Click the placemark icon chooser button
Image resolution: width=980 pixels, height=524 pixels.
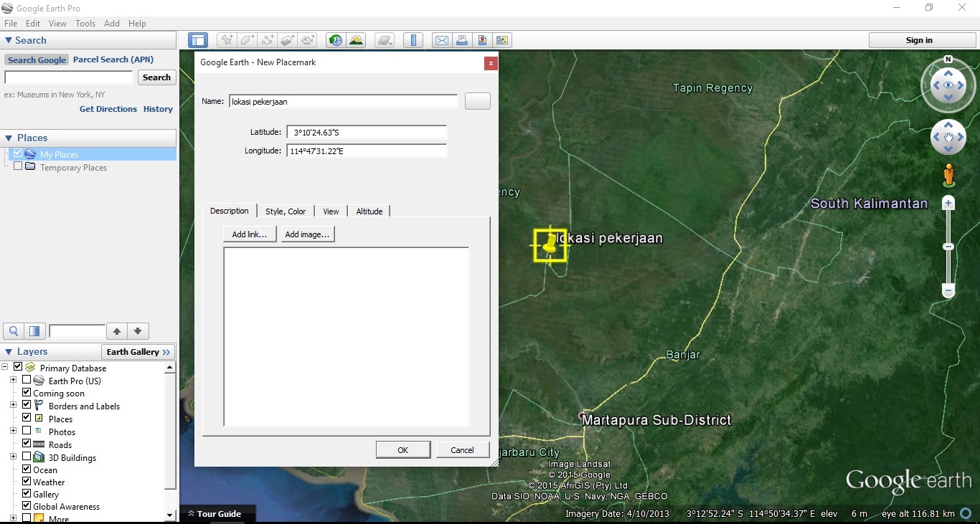pyautogui.click(x=478, y=101)
